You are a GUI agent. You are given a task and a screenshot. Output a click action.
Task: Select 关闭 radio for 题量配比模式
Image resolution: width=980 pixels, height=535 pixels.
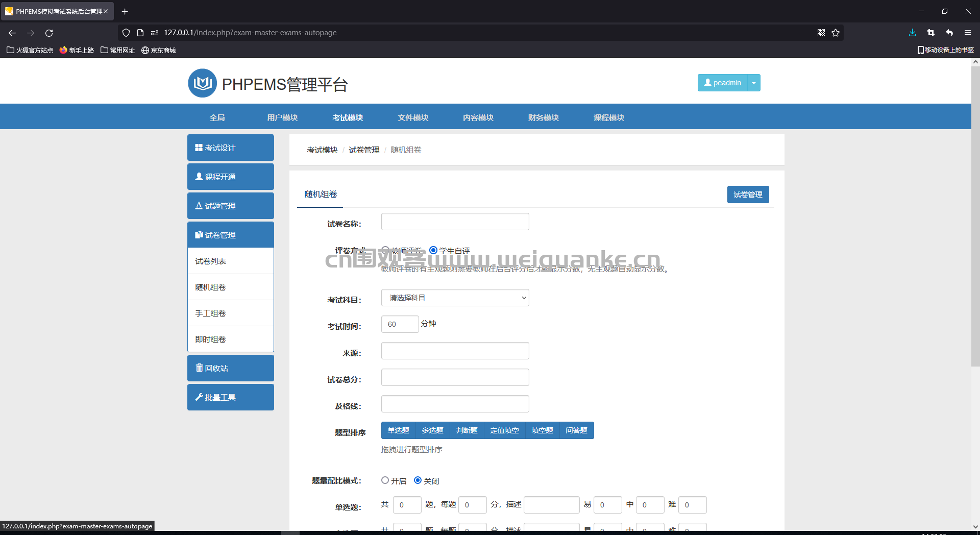click(418, 480)
